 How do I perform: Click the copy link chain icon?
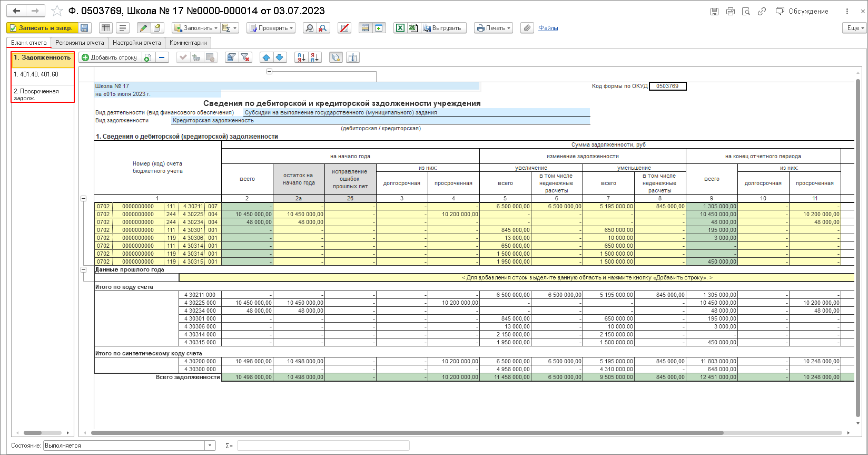pos(762,11)
